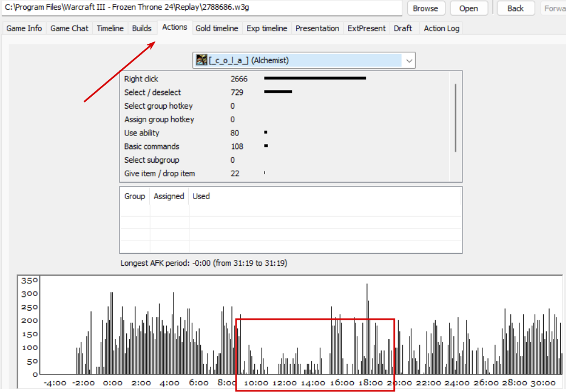Switch to the Game Chat tab

(x=69, y=28)
